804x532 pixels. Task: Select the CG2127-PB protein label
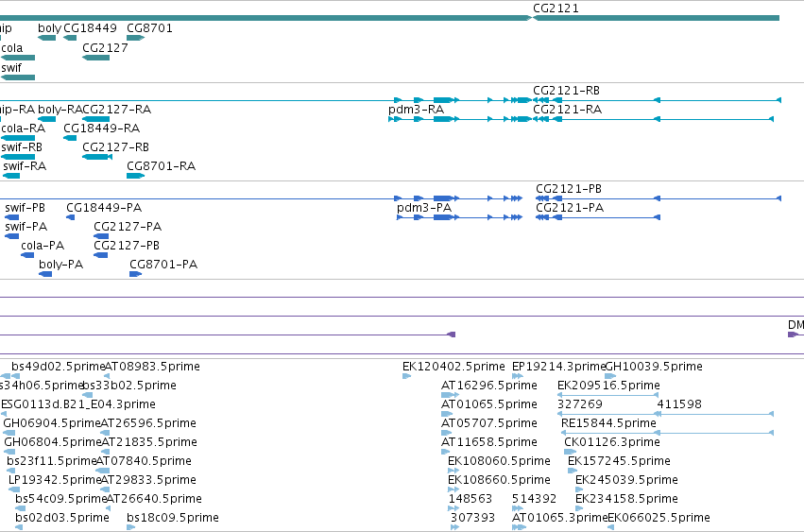[127, 246]
